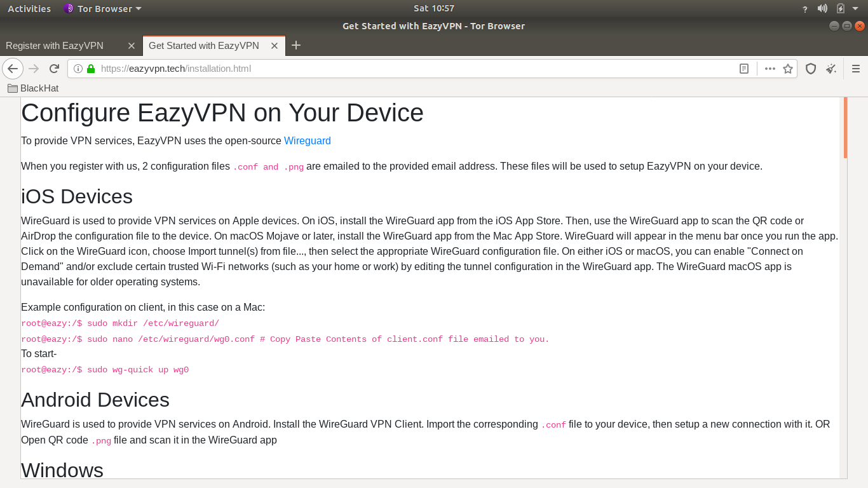
Task: Open Tor security level shield icon
Action: [811, 69]
